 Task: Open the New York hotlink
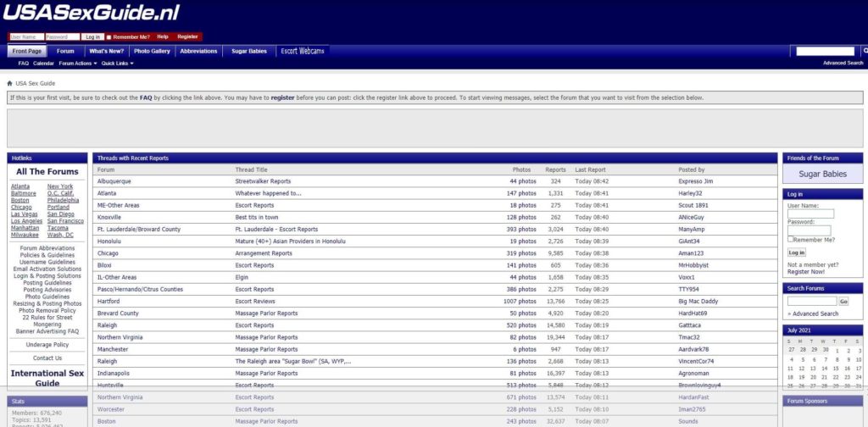click(x=60, y=186)
